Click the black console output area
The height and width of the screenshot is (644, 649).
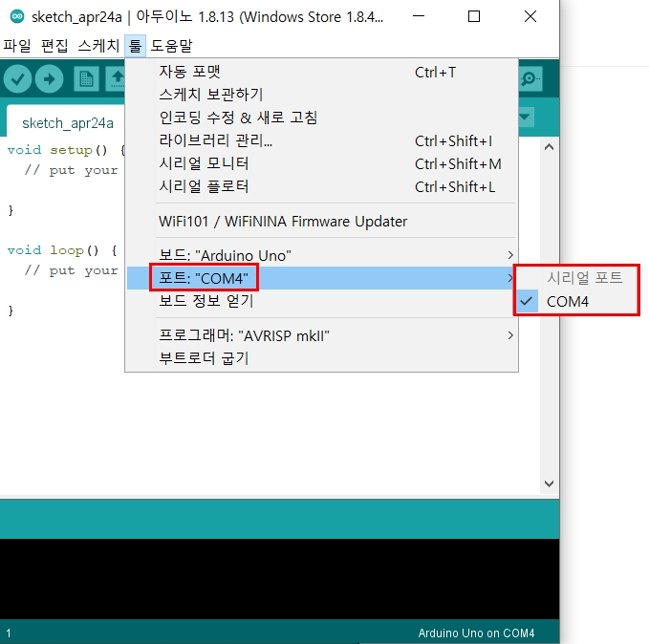(279, 579)
